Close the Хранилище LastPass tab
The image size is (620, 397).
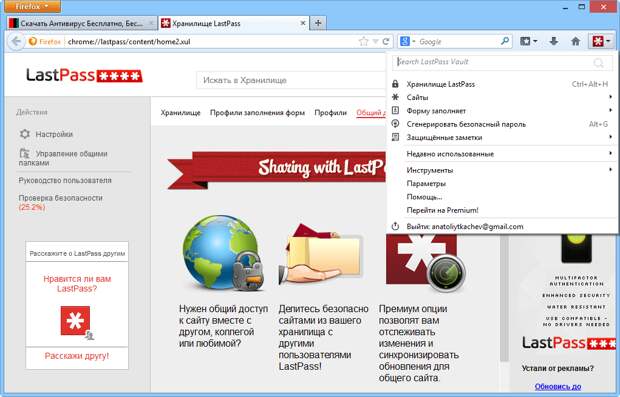[302, 23]
